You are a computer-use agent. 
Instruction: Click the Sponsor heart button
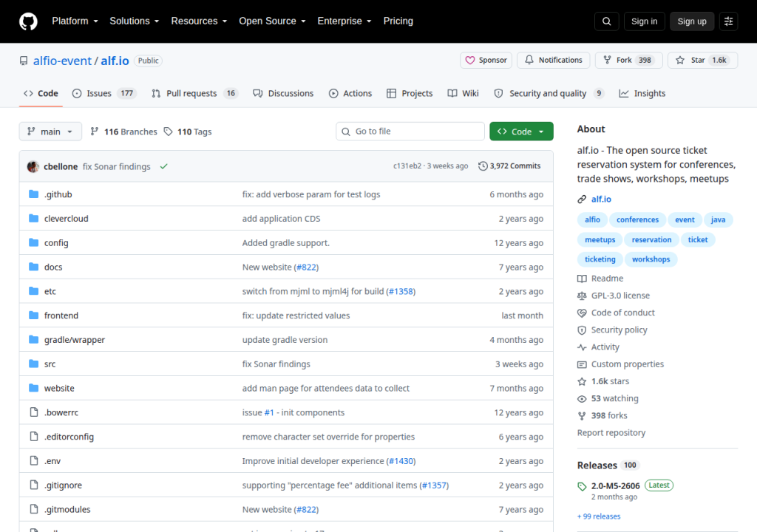(x=486, y=61)
